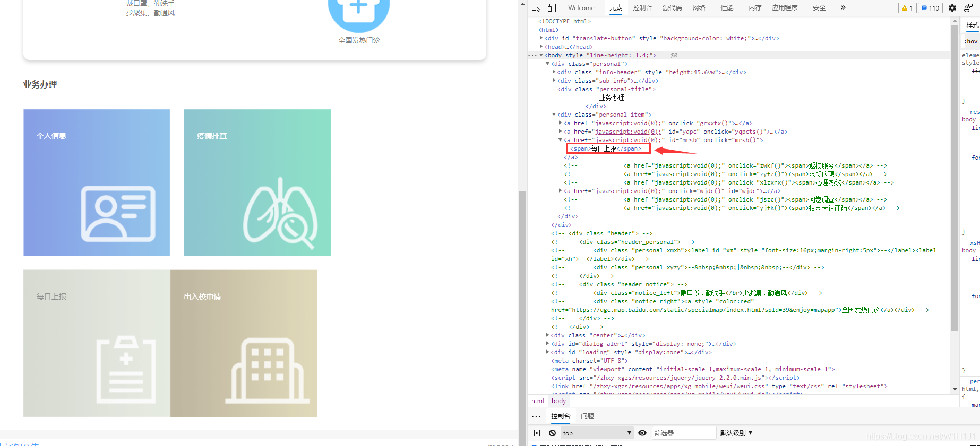Open the 疫情排查 card
This screenshot has width=980, height=446.
(257, 182)
